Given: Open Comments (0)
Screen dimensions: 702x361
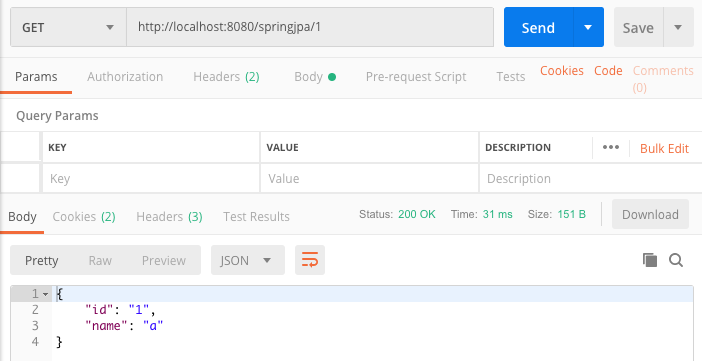Looking at the screenshot, I should pos(663,79).
